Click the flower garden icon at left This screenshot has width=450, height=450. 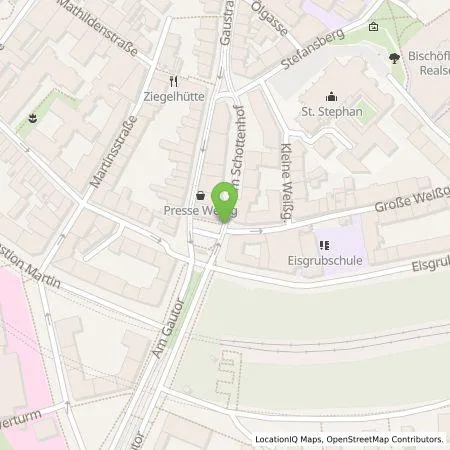coord(32,118)
